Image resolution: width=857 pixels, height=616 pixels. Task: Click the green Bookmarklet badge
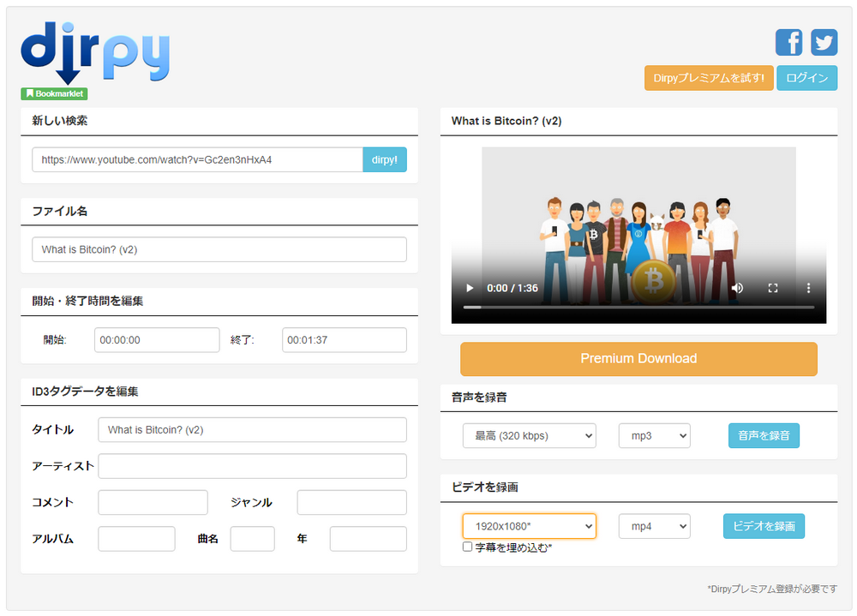[x=54, y=93]
